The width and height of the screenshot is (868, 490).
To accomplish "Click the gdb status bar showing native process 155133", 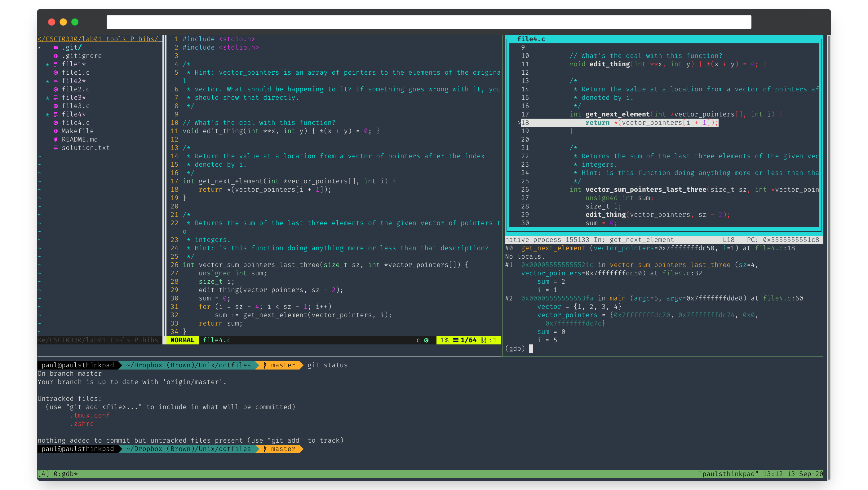I will 664,240.
